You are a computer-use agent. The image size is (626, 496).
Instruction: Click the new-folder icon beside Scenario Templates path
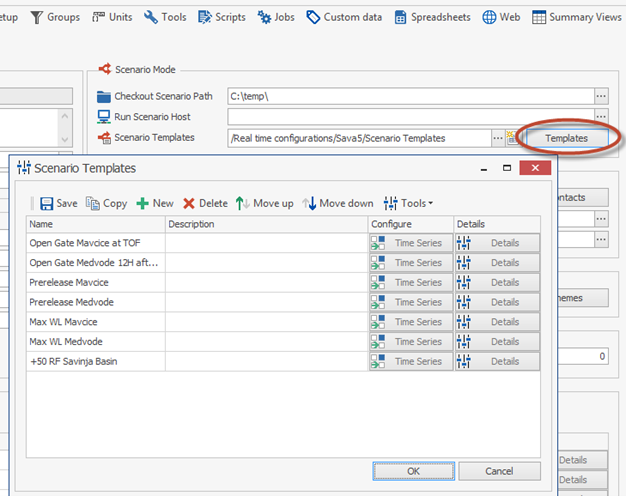coord(511,138)
